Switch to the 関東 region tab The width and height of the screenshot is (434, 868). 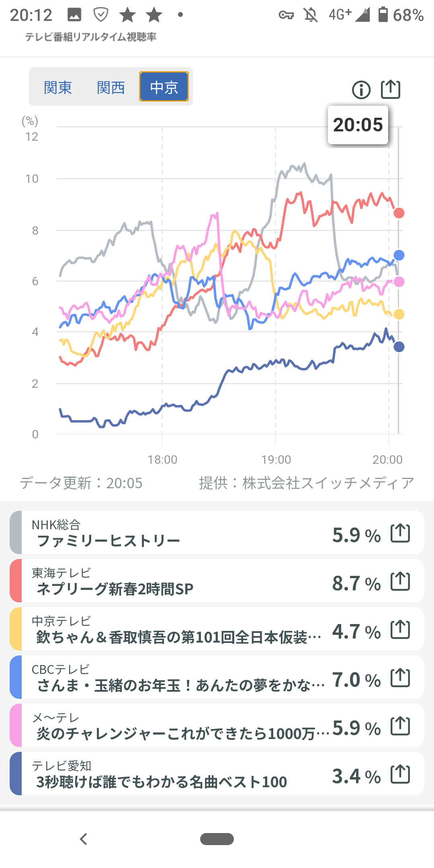click(x=58, y=87)
